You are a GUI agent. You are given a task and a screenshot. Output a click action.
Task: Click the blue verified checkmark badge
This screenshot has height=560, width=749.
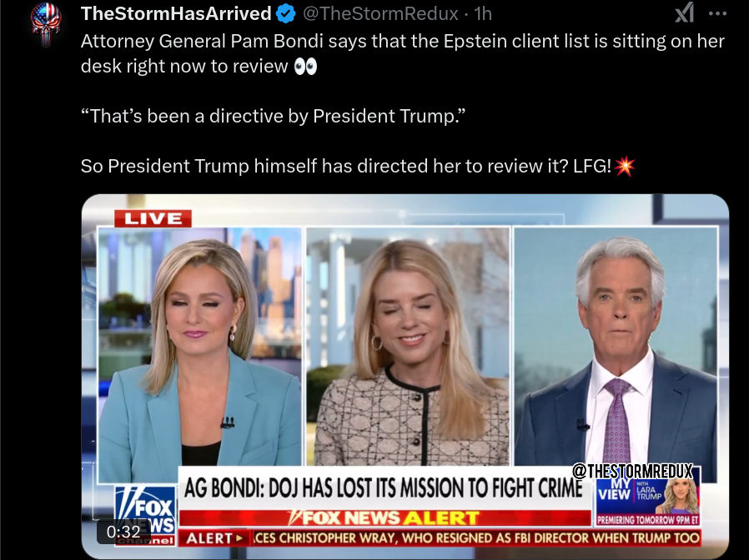285,14
